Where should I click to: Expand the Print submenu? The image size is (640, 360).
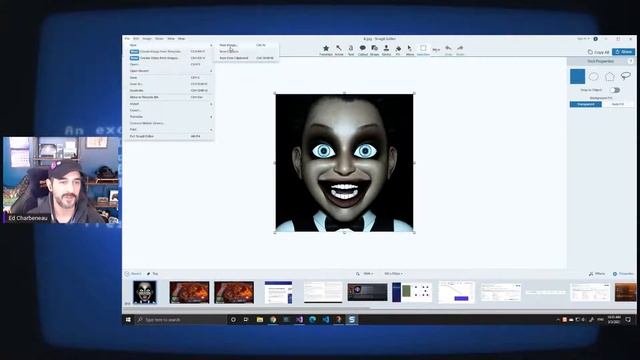[x=169, y=129]
